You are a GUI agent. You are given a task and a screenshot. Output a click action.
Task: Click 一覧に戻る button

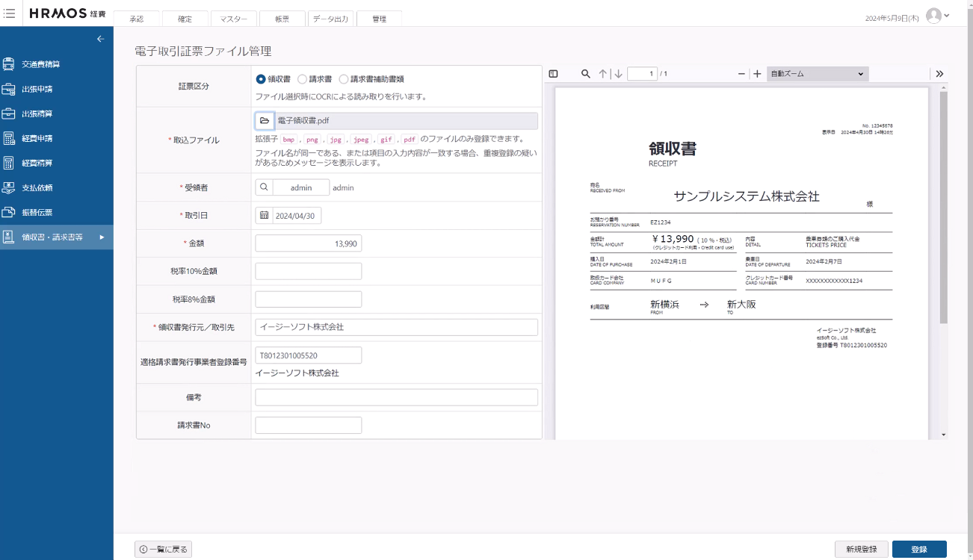(x=163, y=550)
